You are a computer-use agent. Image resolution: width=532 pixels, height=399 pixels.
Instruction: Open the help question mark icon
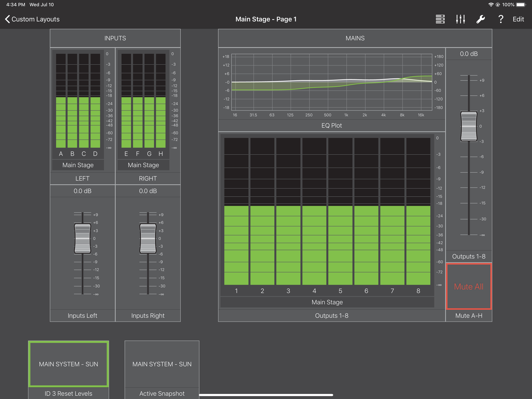pyautogui.click(x=501, y=19)
